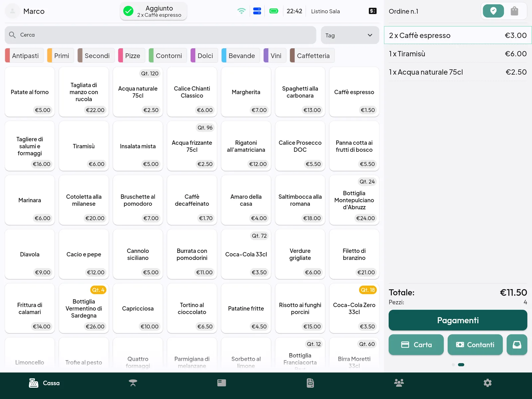
Task: Expand the Tag dropdown
Action: coord(350,35)
